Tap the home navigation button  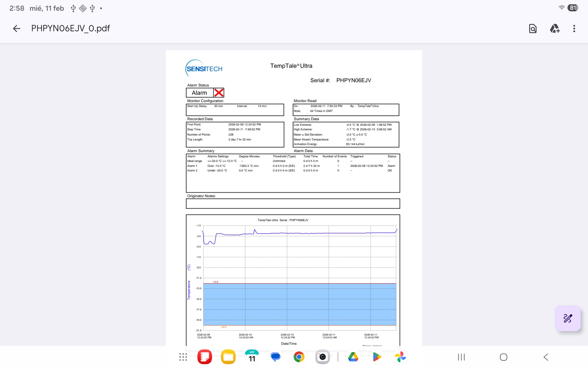503,357
